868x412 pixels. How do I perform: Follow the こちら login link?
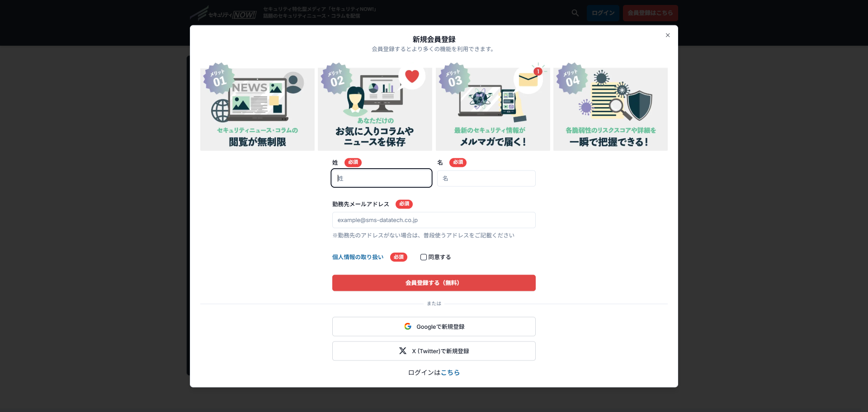tap(450, 373)
